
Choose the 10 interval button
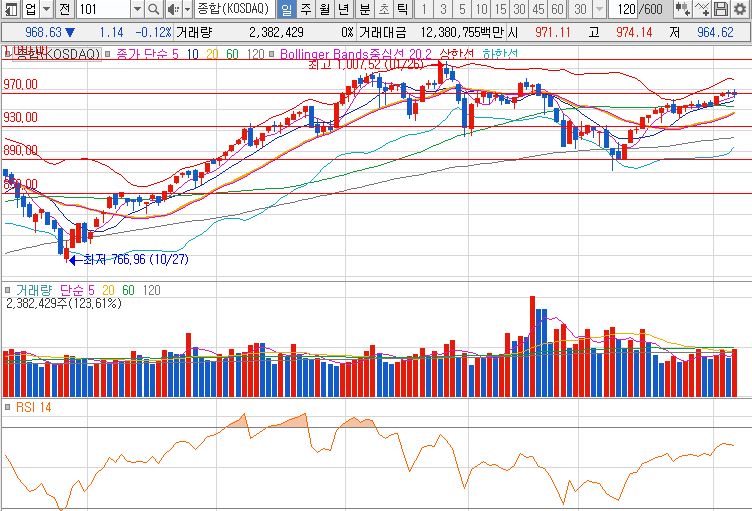[481, 9]
